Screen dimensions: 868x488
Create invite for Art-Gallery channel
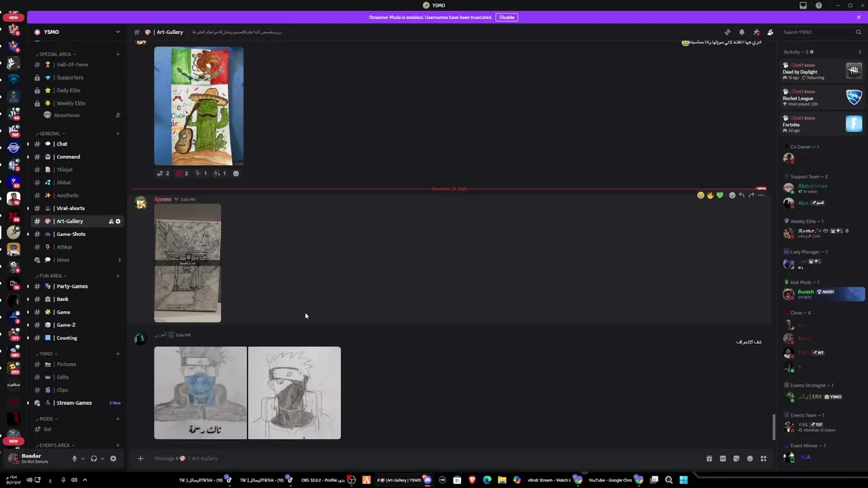[x=111, y=222]
